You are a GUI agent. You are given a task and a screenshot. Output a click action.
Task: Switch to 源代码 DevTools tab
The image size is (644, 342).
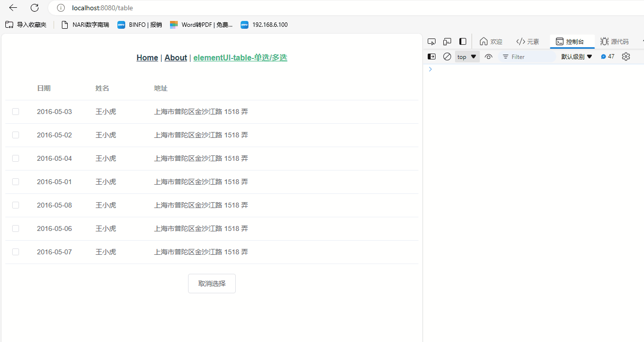[614, 41]
